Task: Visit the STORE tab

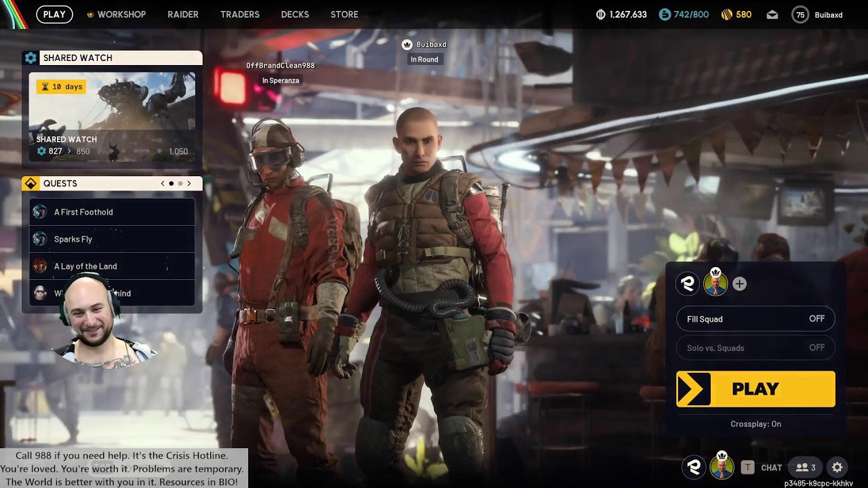Action: tap(344, 14)
